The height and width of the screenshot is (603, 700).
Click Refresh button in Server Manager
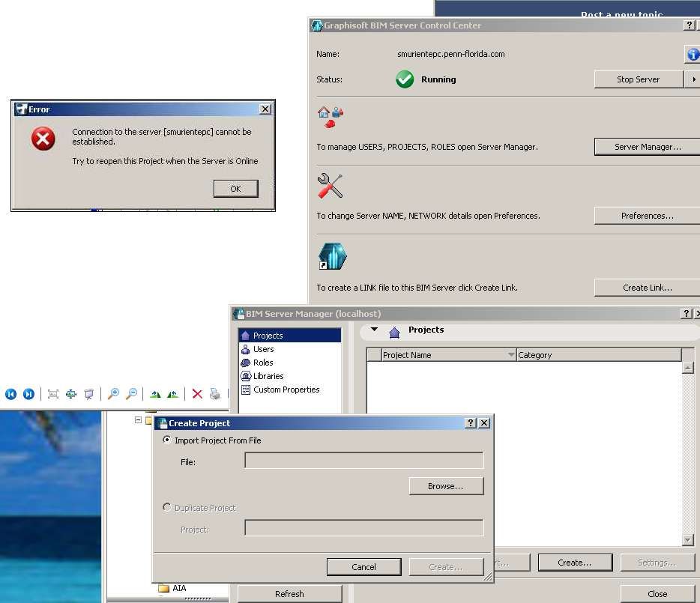click(290, 593)
